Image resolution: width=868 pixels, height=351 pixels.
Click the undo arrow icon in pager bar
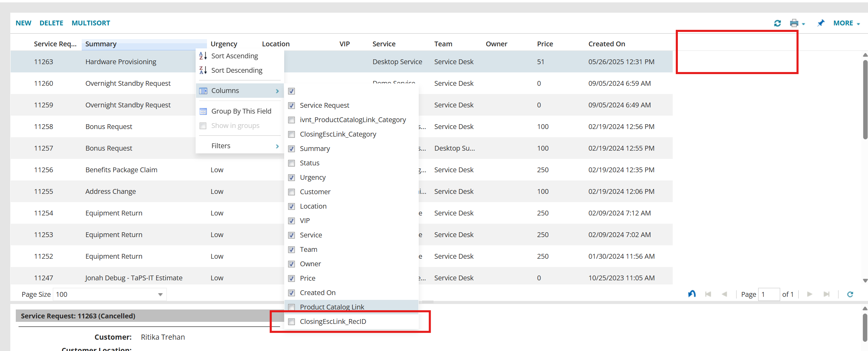point(692,294)
